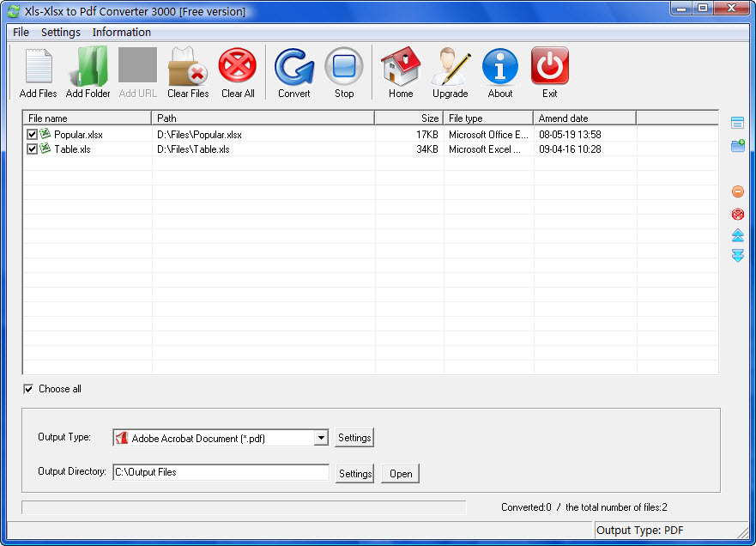The image size is (756, 546).
Task: Open the File menu
Action: (21, 32)
